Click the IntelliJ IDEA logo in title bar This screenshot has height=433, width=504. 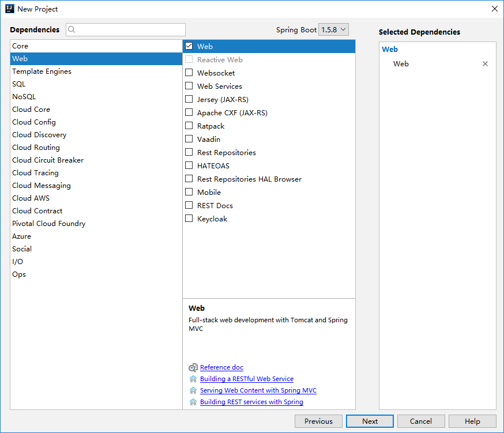click(9, 9)
